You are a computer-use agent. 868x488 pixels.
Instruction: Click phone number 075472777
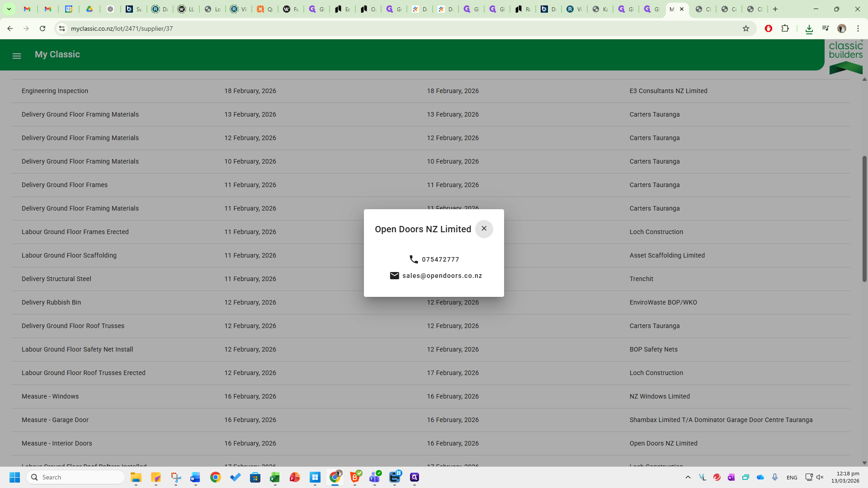pyautogui.click(x=440, y=259)
